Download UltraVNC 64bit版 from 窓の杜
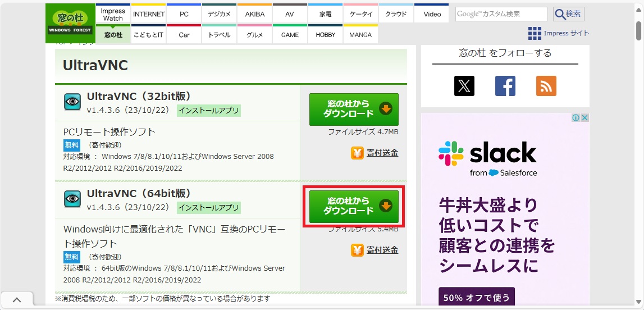Viewport: 644px width, 310px height. pyautogui.click(x=354, y=207)
